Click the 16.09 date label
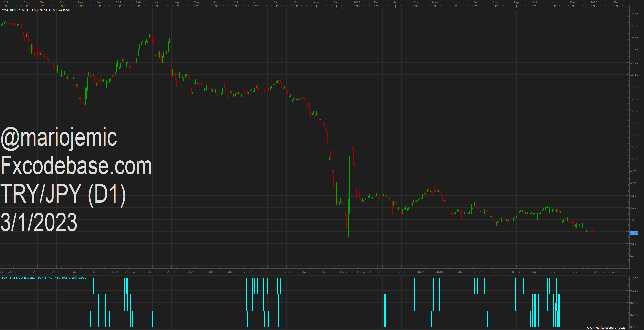This screenshot has height=330, width=644. (x=286, y=272)
